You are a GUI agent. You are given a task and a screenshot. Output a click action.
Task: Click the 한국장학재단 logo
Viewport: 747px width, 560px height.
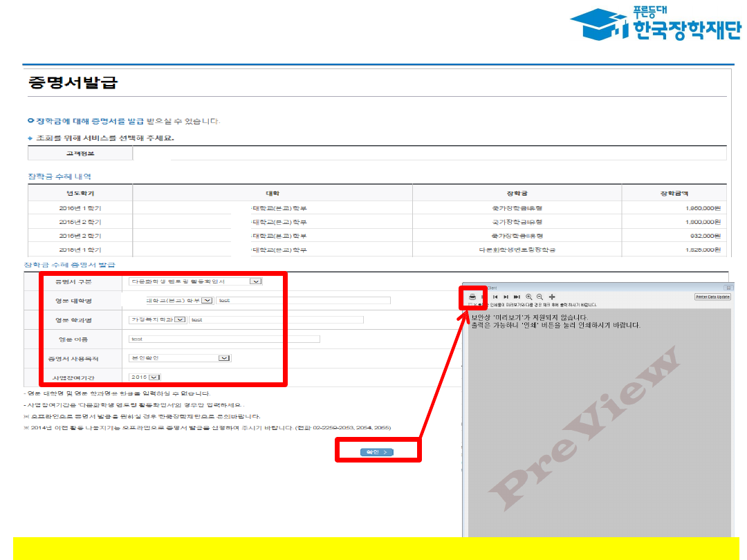654,26
